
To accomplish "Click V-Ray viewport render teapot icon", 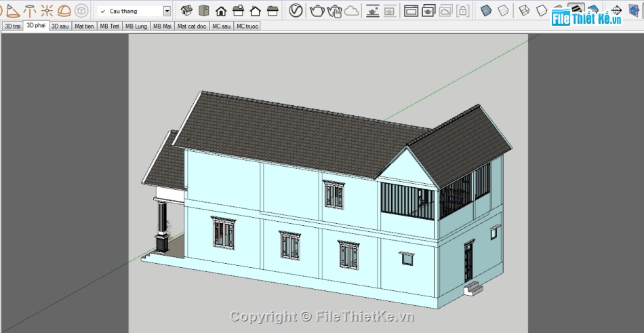I will 373,11.
